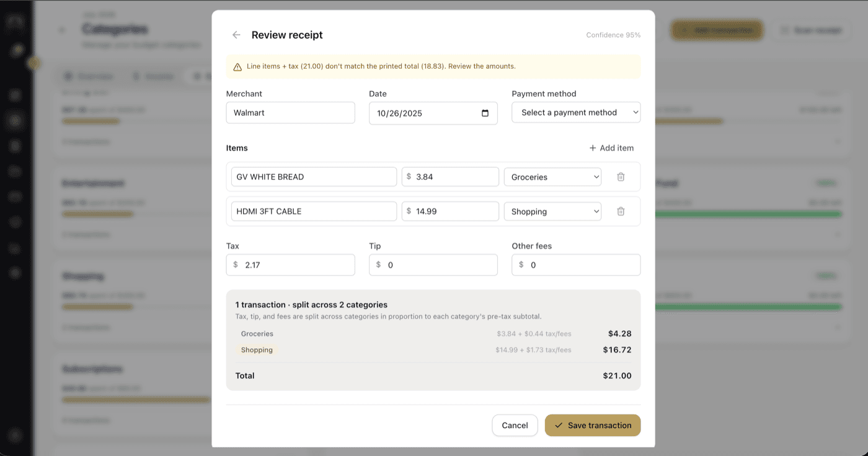Add a new item with Add item
Viewport: 868px width, 456px height.
[611, 148]
